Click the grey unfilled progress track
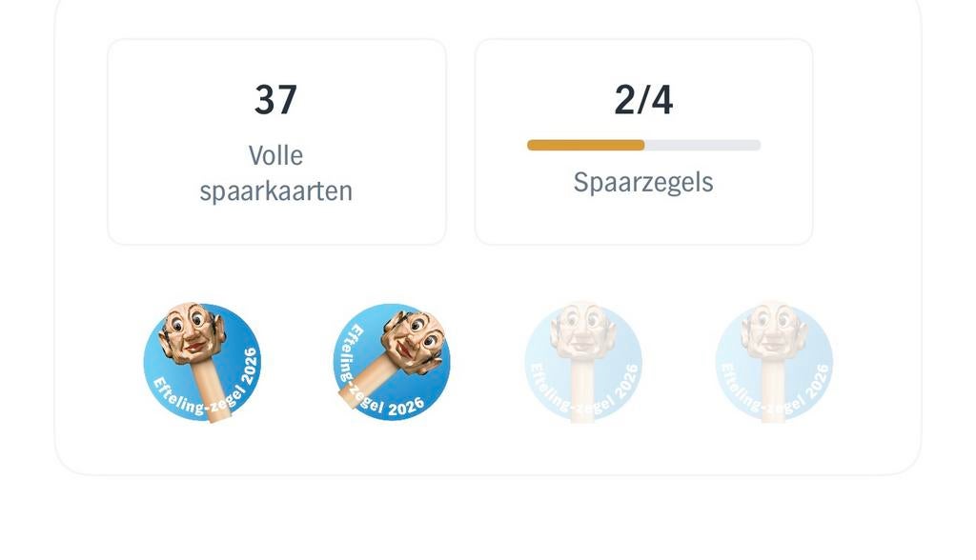This screenshot has height=560, width=976. pos(705,145)
